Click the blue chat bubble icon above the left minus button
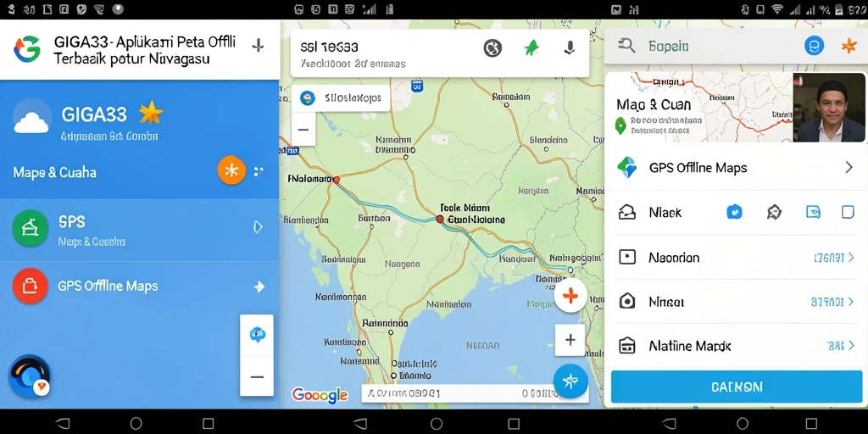 tap(257, 335)
